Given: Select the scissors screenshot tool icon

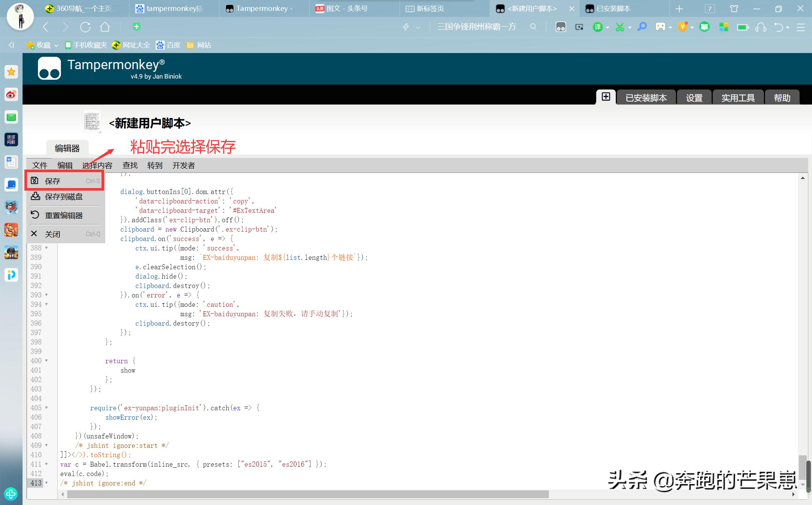Looking at the screenshot, I should [620, 27].
